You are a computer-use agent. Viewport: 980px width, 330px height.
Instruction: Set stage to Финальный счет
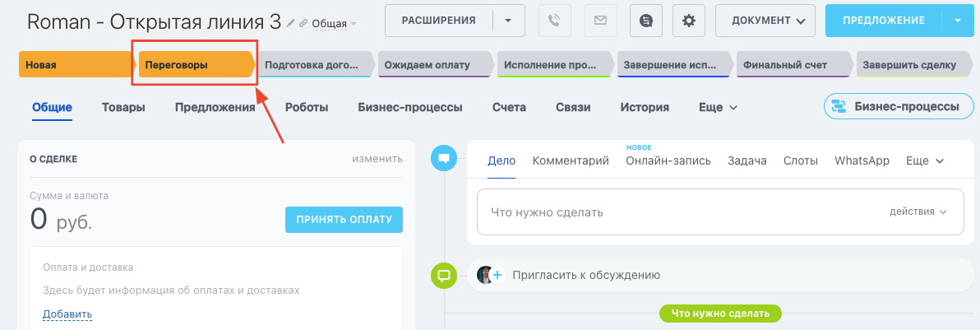pyautogui.click(x=794, y=64)
